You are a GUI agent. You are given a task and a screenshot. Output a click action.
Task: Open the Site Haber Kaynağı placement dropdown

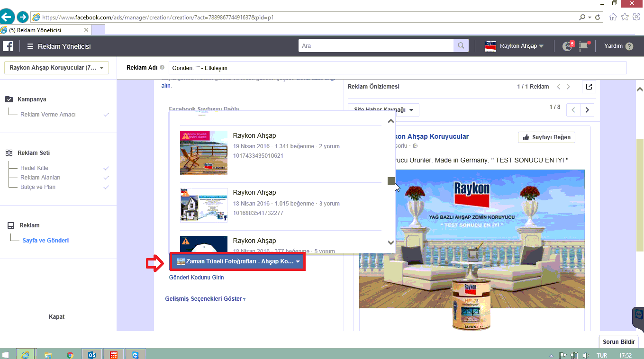point(383,110)
